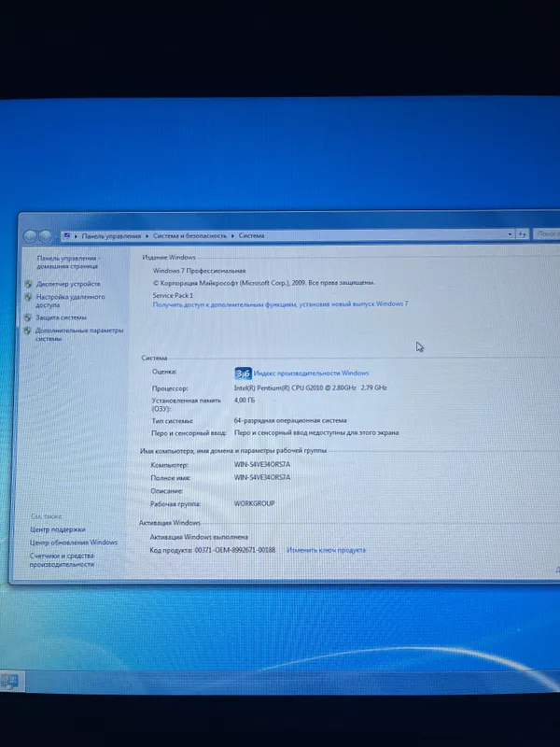This screenshot has width=560, height=747.
Task: Click 'Изменить ключ продукта' link
Action: click(x=326, y=550)
